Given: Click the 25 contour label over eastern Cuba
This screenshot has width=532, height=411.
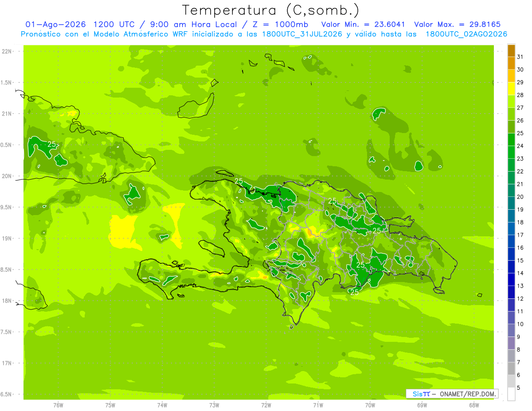Looking at the screenshot, I should (51, 144).
